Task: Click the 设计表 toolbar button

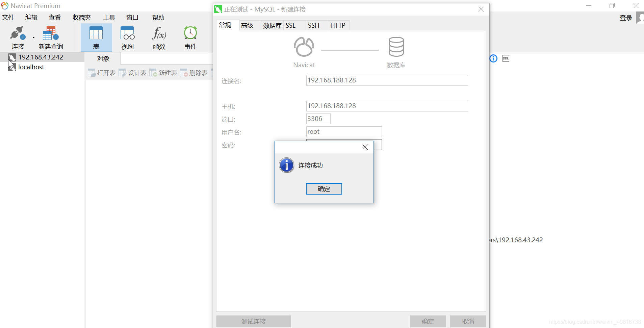Action: tap(132, 73)
